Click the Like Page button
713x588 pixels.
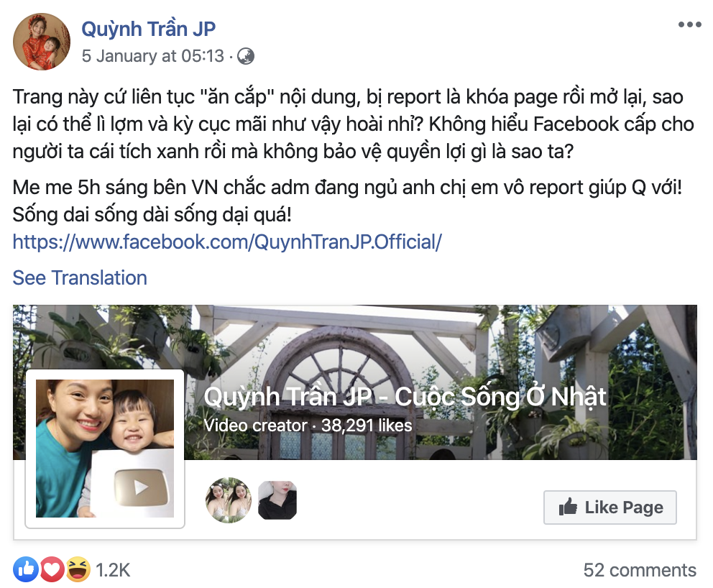point(609,507)
